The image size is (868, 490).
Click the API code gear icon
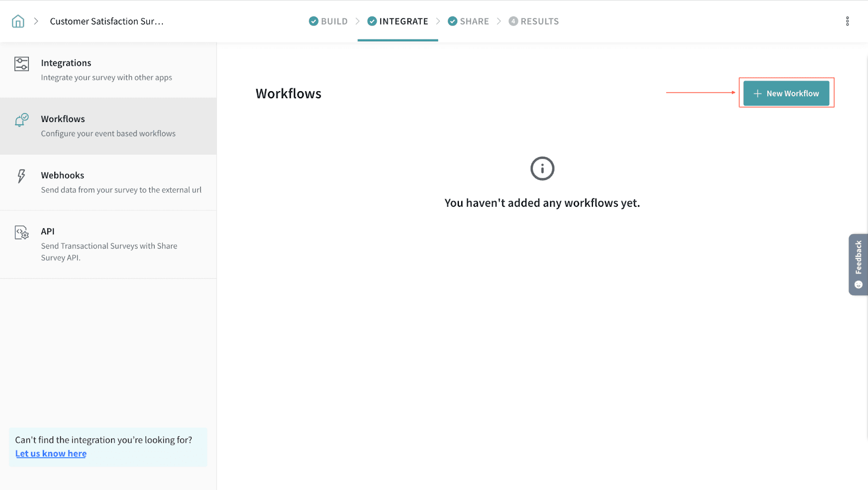tap(22, 233)
